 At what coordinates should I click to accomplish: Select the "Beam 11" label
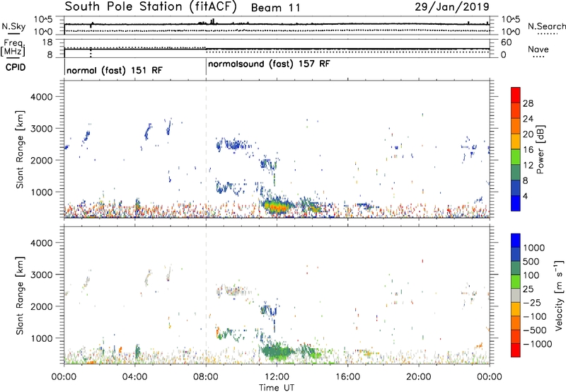pyautogui.click(x=275, y=8)
